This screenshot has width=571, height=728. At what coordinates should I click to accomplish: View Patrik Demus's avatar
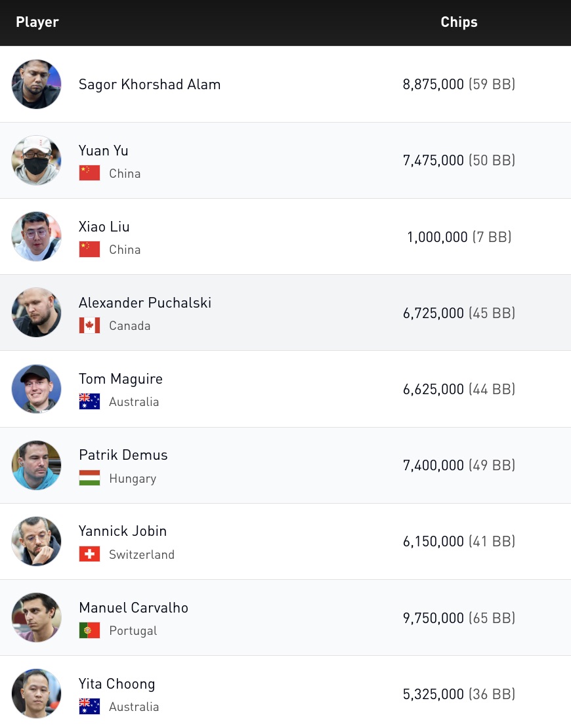coord(36,465)
